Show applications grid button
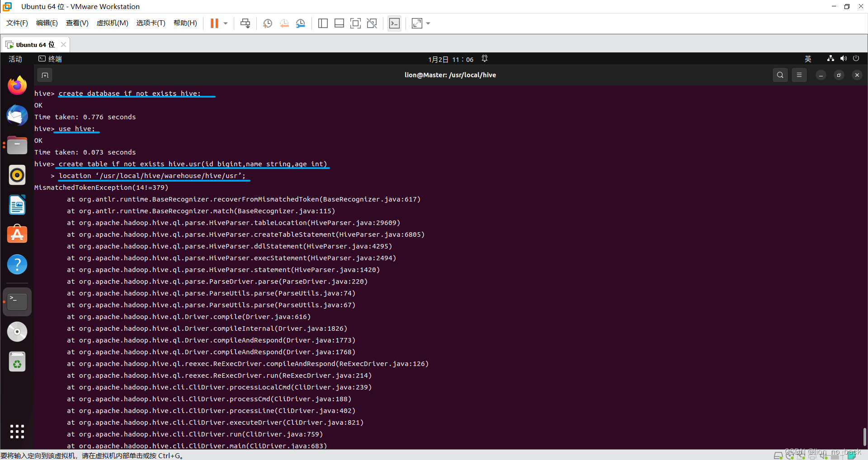Viewport: 868px width, 460px height. point(17,432)
